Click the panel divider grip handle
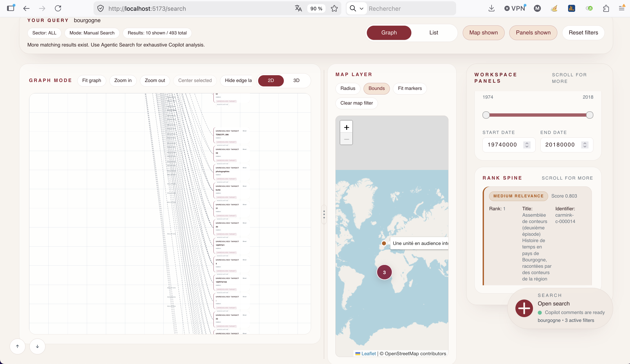Screen dimensions: 630x364 (x=324, y=214)
